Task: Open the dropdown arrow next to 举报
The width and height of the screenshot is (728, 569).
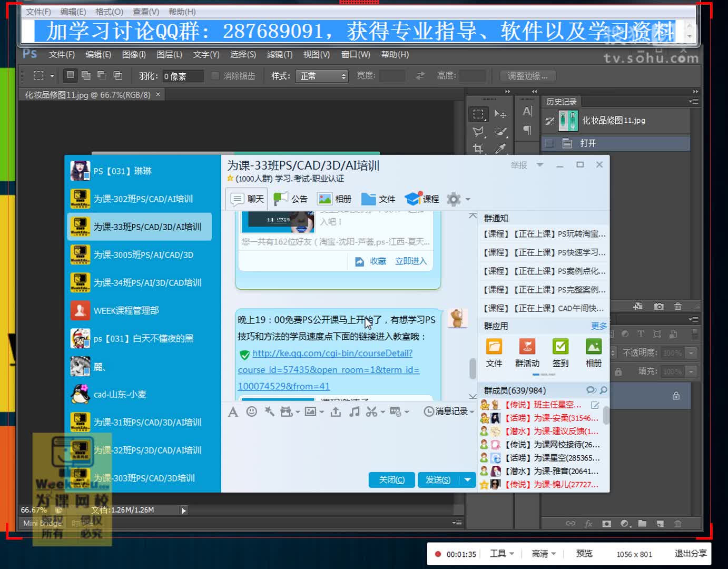Action: (x=540, y=165)
